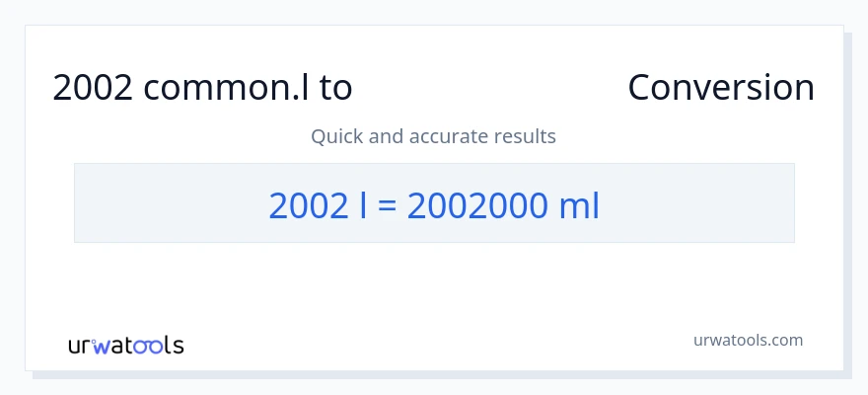
Task: Click the equals sign in the result
Action: coord(388,204)
